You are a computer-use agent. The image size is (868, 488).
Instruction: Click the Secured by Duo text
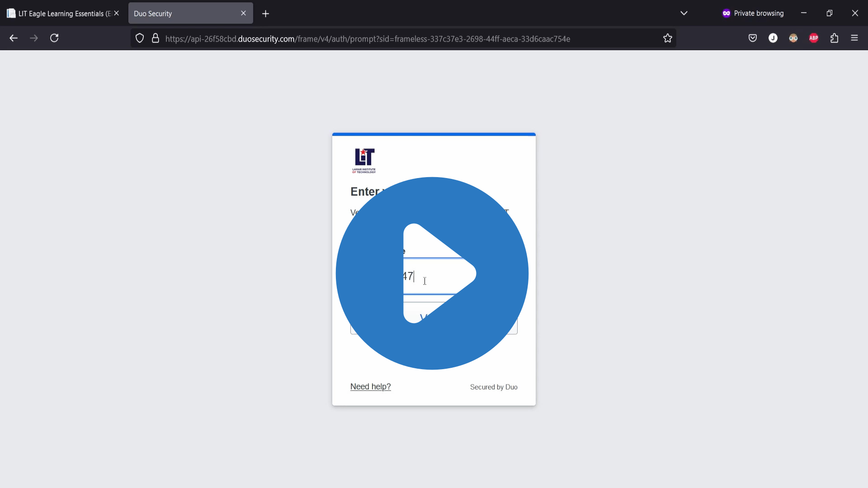coord(494,387)
